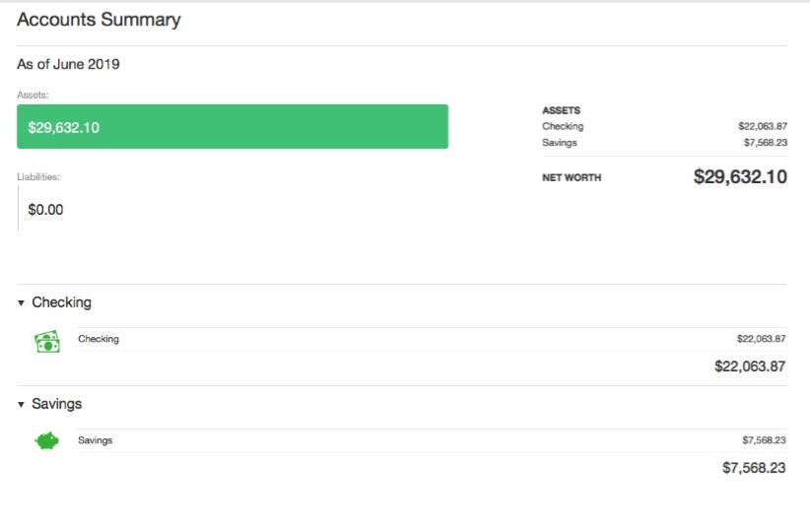Click the NET WORTH label
The height and width of the screenshot is (532, 810).
click(x=572, y=177)
